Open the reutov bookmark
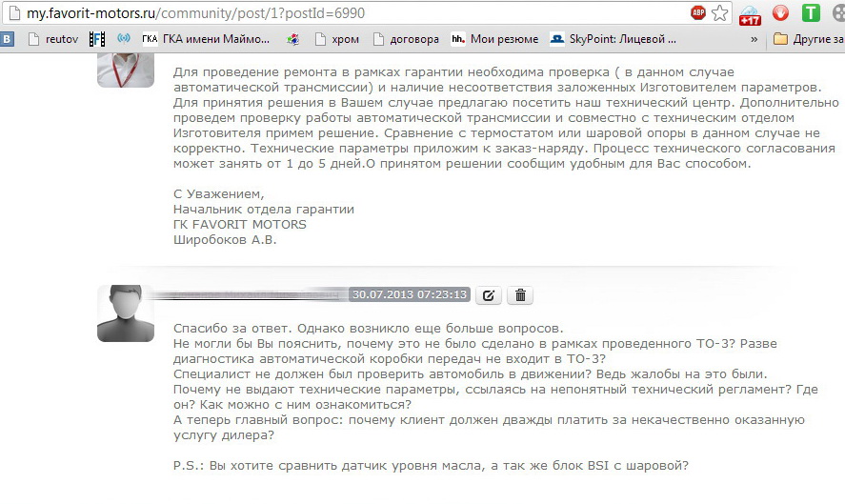The image size is (845, 504). pos(54,39)
